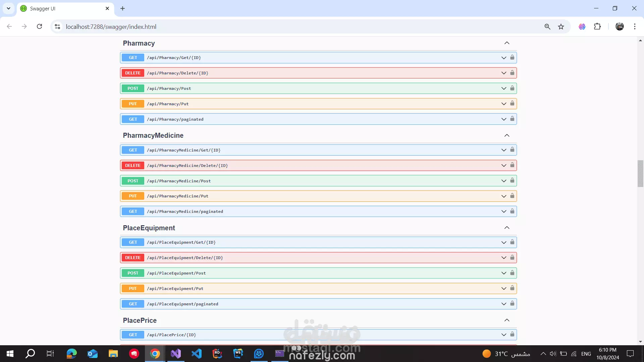Click lock icon on /api/PlacePrice/{ID}
This screenshot has height=362, width=644.
coord(512,334)
